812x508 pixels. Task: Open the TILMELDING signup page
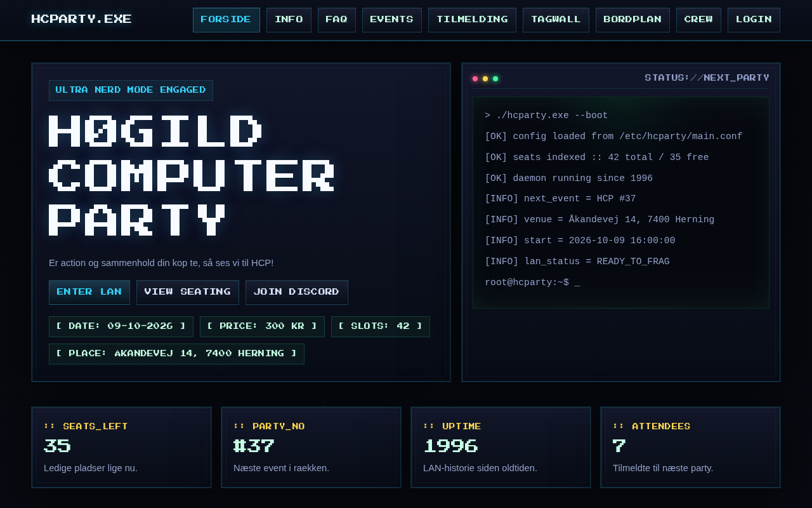(x=472, y=20)
